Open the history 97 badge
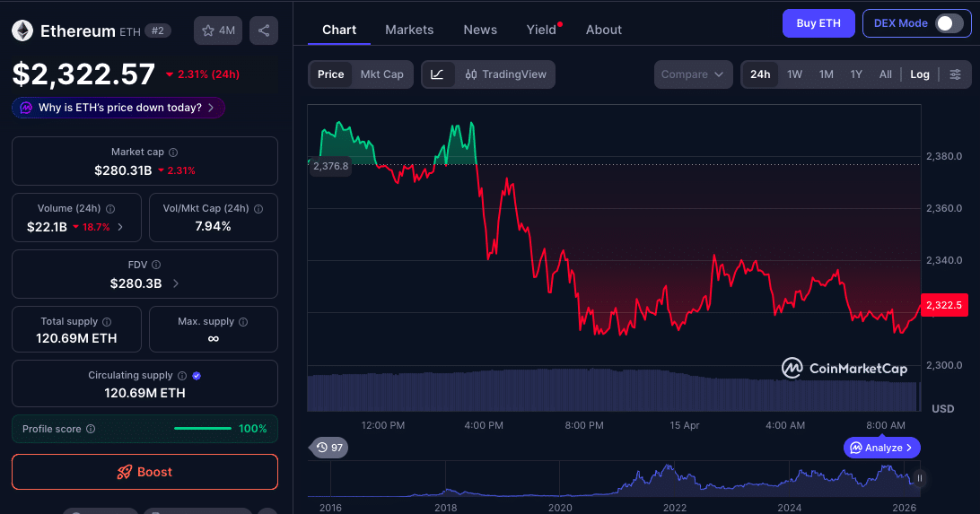980x514 pixels. [x=329, y=448]
